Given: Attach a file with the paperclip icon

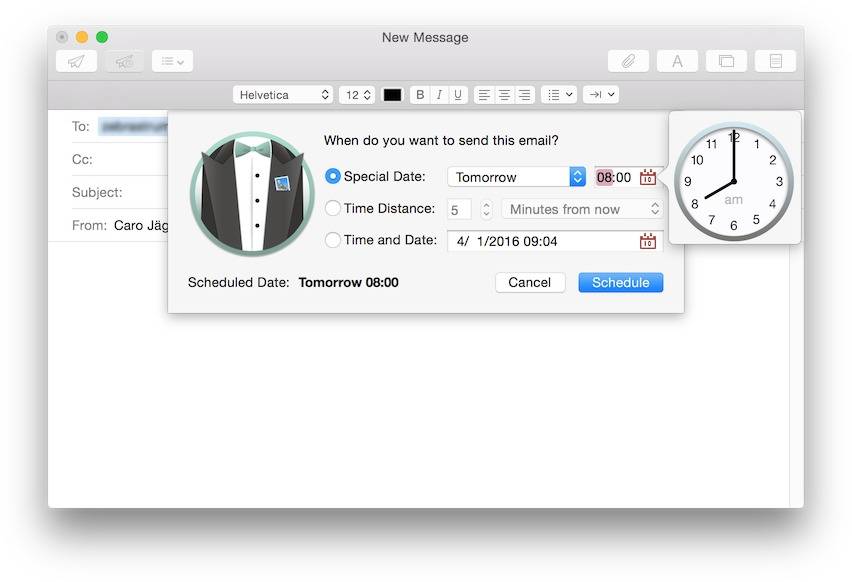Looking at the screenshot, I should point(628,61).
